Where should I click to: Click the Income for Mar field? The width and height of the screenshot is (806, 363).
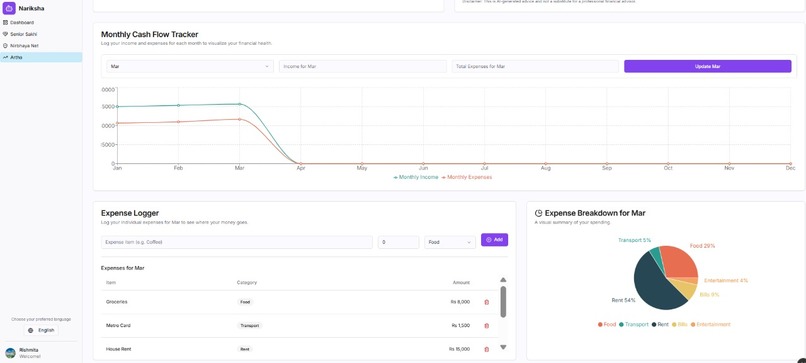click(x=363, y=66)
